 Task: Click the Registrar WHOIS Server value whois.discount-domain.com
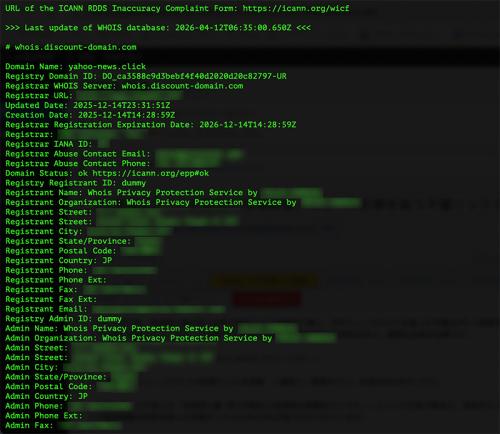(182, 86)
